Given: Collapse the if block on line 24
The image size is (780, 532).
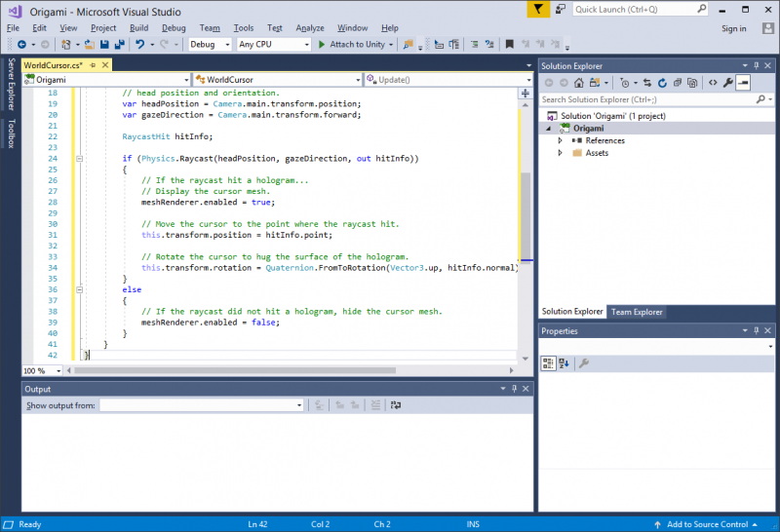Looking at the screenshot, I should pos(79,159).
